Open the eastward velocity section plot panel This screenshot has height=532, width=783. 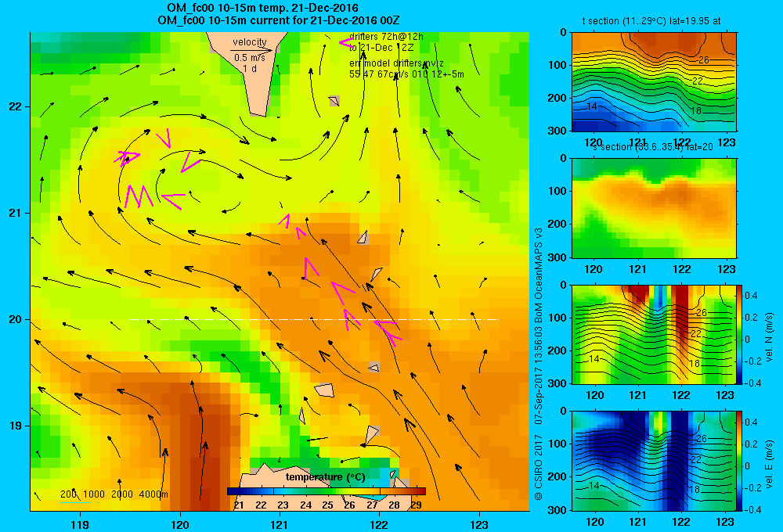(654, 461)
